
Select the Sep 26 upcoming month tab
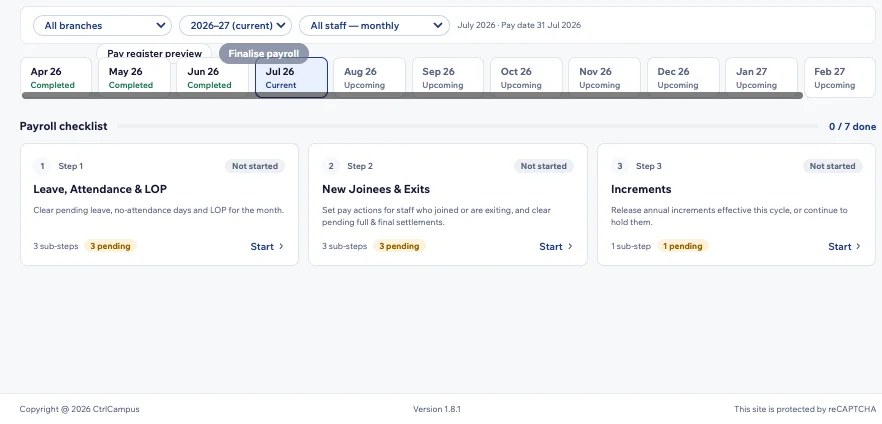click(448, 78)
